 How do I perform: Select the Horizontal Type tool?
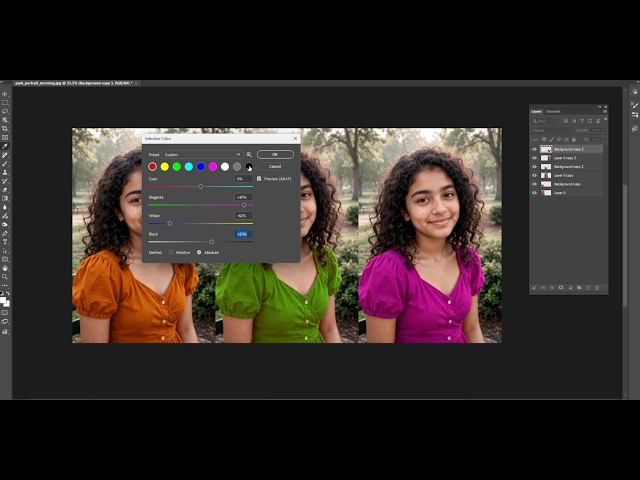(x=5, y=242)
